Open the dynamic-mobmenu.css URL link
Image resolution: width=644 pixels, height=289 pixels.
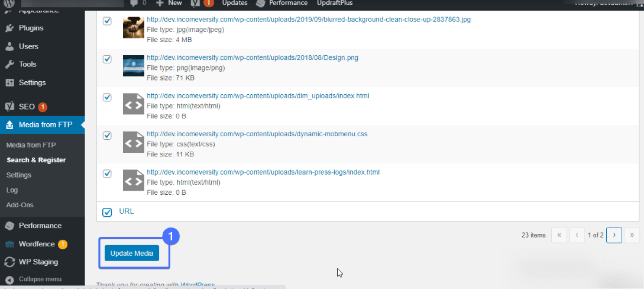(x=257, y=134)
